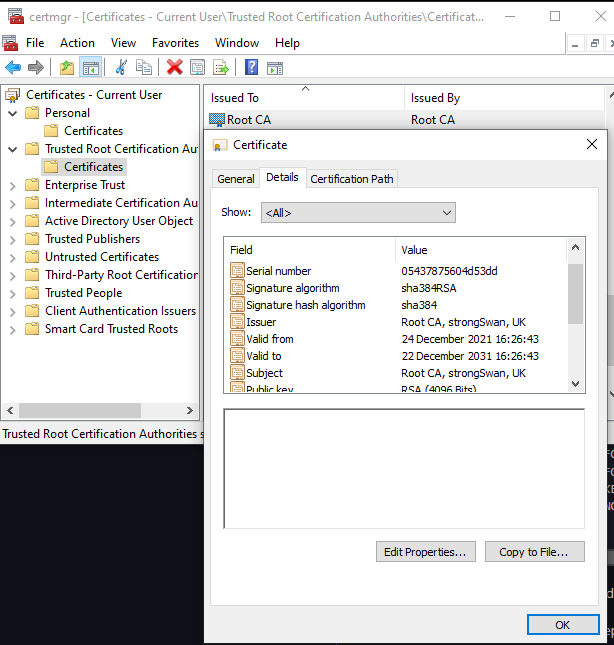Switch to the General tab
Screen dimensions: 614x645
click(x=236, y=179)
